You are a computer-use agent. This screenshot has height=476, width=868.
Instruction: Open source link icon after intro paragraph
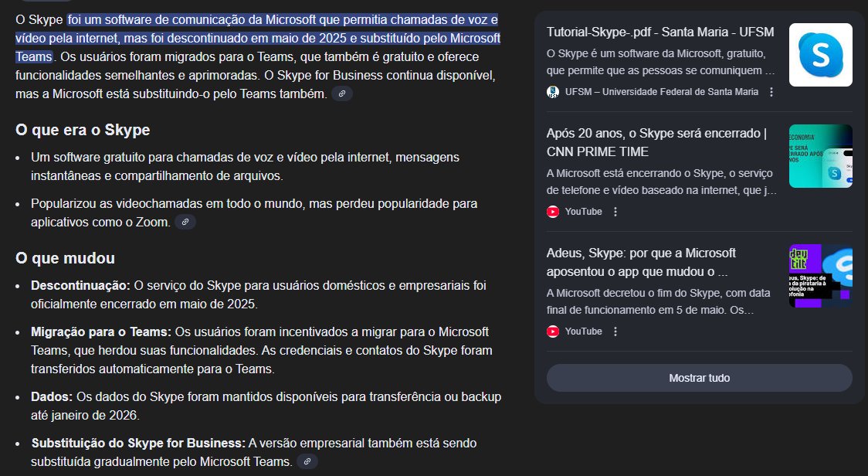[x=342, y=93]
